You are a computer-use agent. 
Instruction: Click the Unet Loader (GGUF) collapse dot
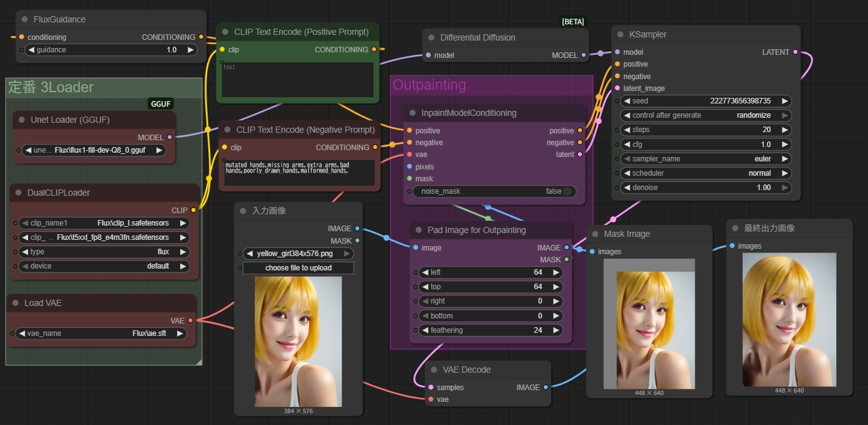pos(22,120)
